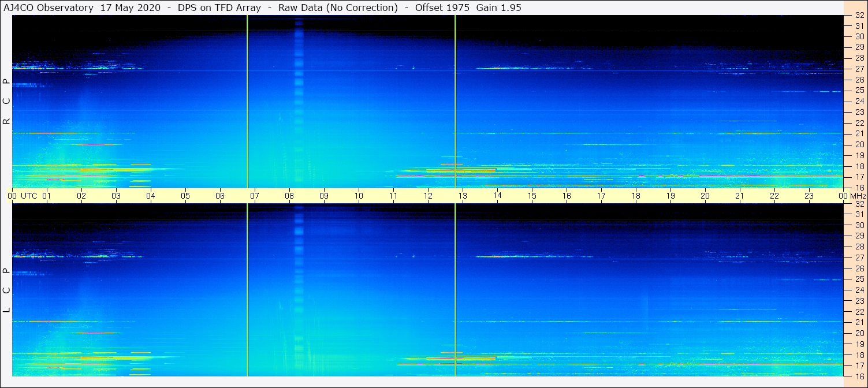The height and width of the screenshot is (388, 868).
Task: Click 'Raw Data (No Correction)' header text
Action: 338,8
